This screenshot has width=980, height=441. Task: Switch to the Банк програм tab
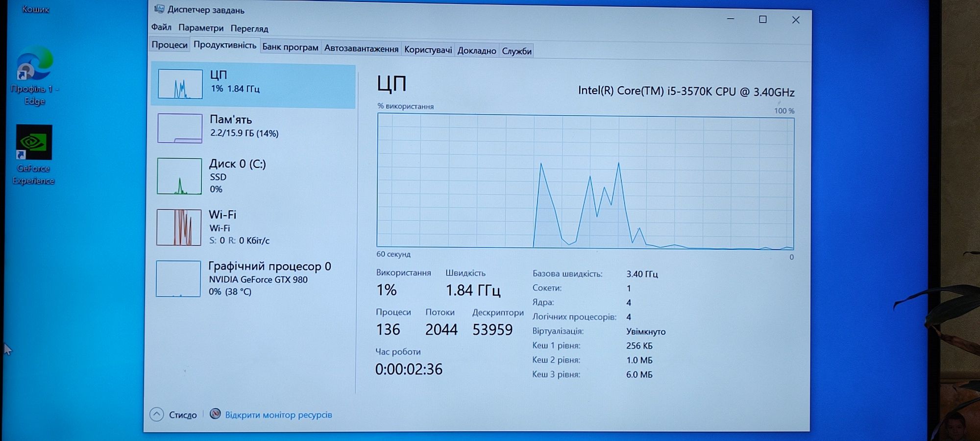click(290, 47)
